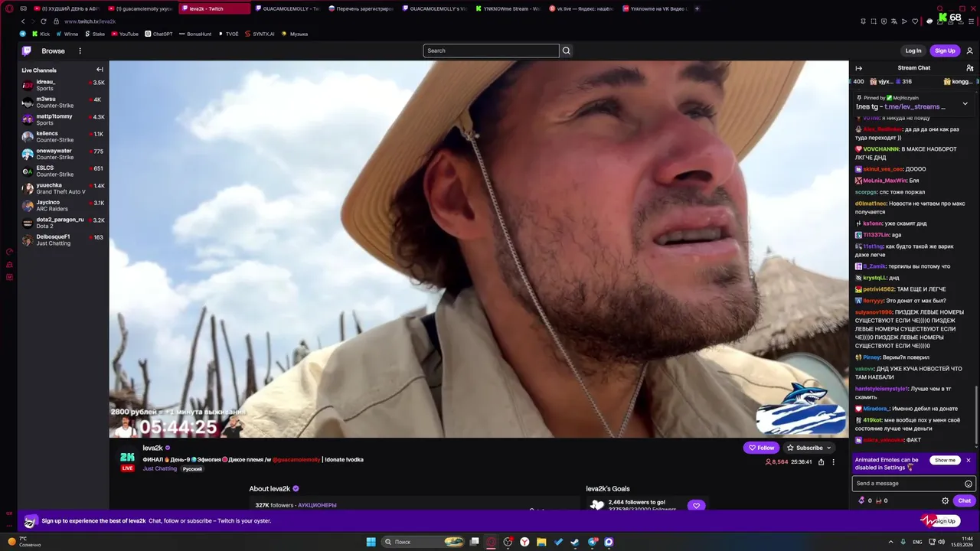The width and height of the screenshot is (980, 551).
Task: Open the browser easy setup menu icon
Action: (970, 21)
